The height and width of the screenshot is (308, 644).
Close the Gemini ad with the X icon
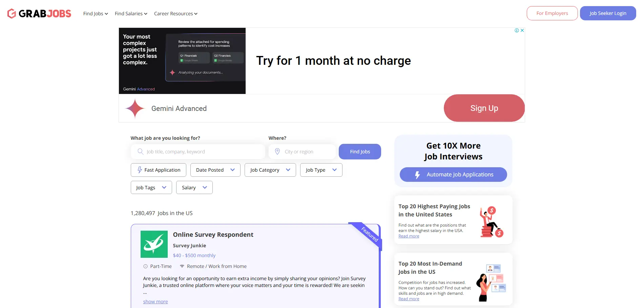point(522,30)
